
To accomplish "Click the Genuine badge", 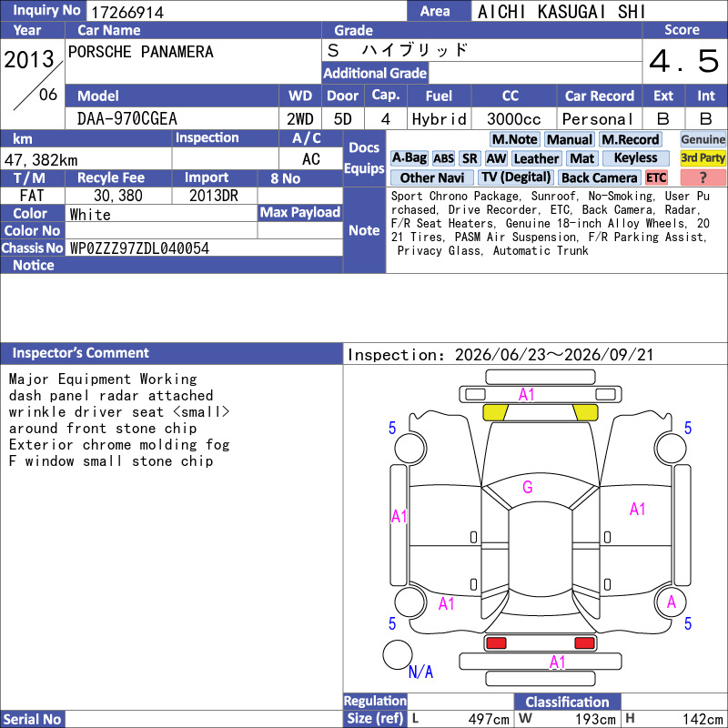I will pos(703,139).
